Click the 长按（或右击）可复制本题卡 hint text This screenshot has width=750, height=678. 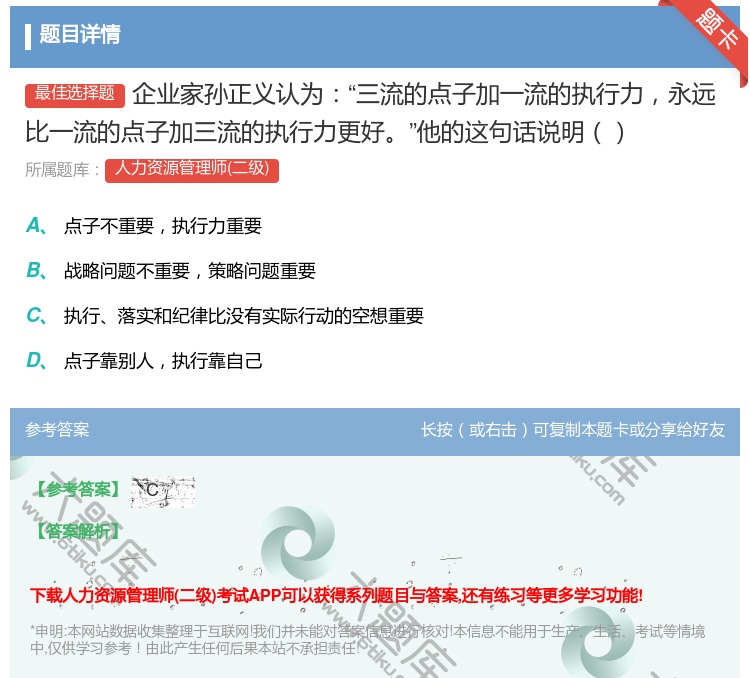(573, 430)
